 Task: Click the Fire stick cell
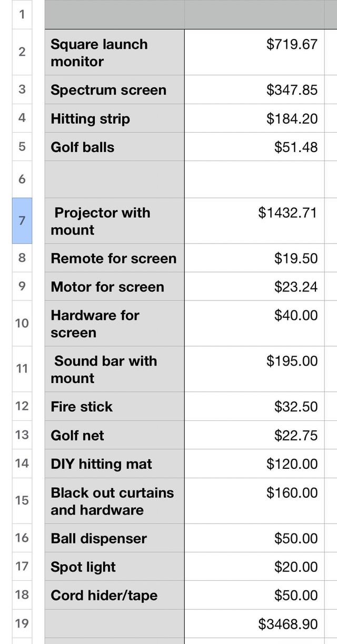click(x=114, y=407)
